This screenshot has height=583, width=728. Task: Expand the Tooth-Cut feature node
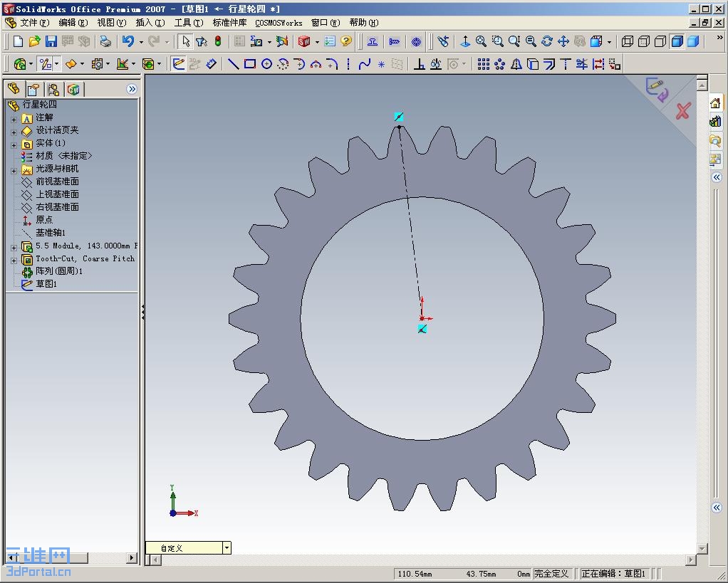(x=14, y=261)
